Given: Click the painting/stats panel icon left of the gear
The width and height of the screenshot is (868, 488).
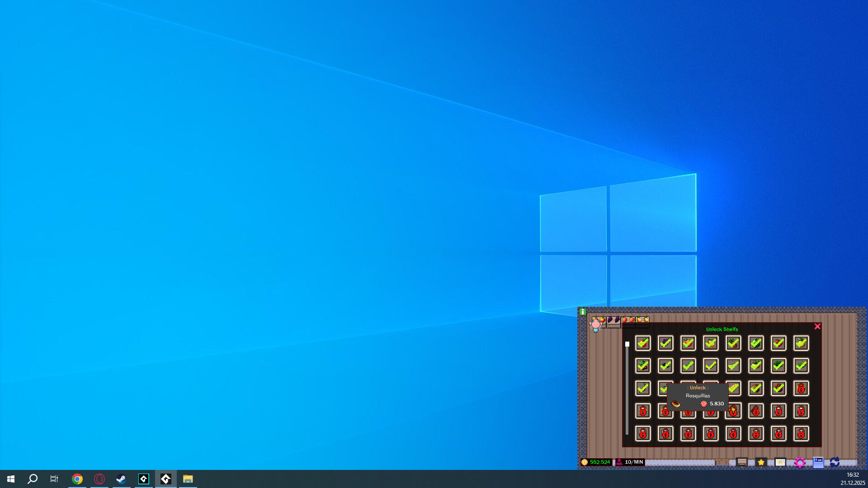Looking at the screenshot, I should click(780, 462).
